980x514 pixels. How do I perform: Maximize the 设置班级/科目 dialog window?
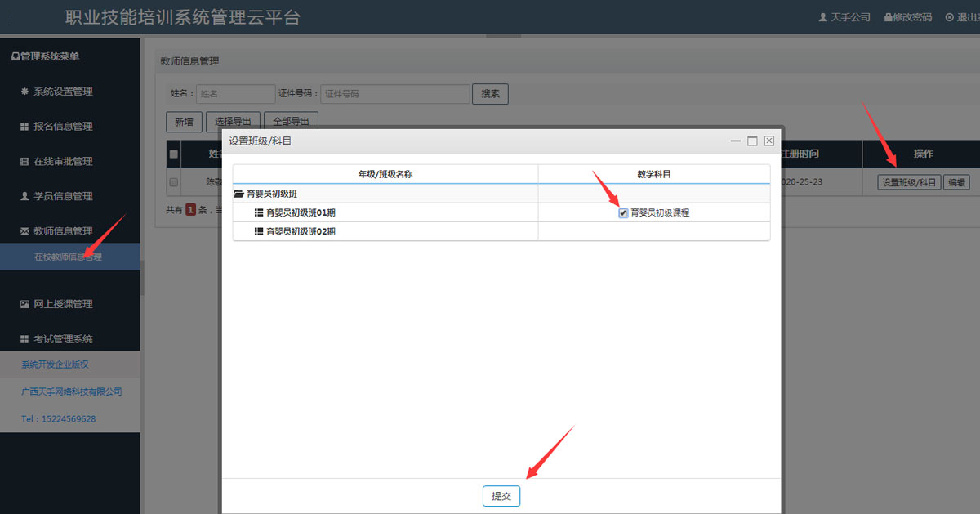(753, 141)
